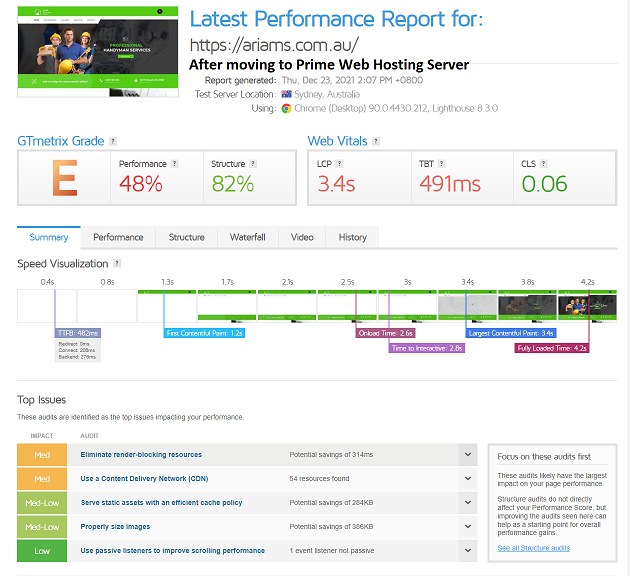Click the LCP help question mark
Image resolution: width=630 pixels, height=583 pixels.
click(340, 164)
